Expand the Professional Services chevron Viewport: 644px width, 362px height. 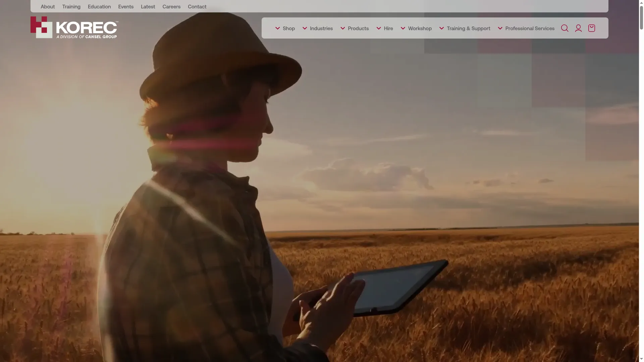[x=500, y=28]
